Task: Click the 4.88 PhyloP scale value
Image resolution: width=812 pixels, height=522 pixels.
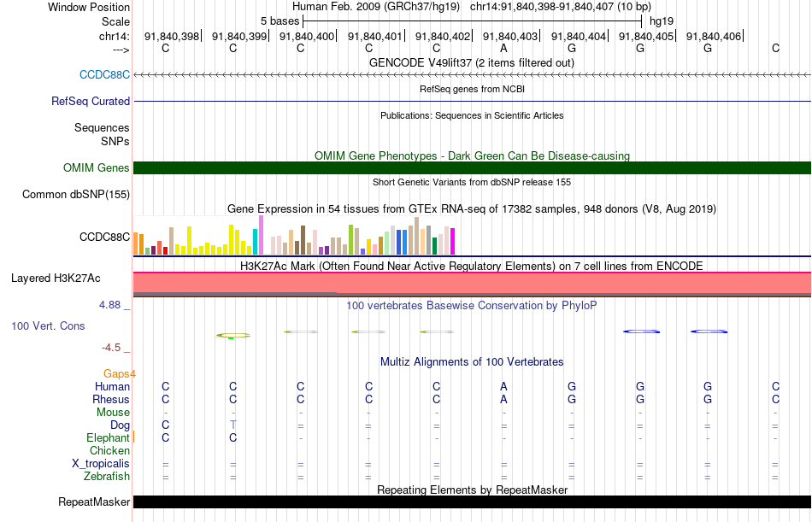Action: 109,305
